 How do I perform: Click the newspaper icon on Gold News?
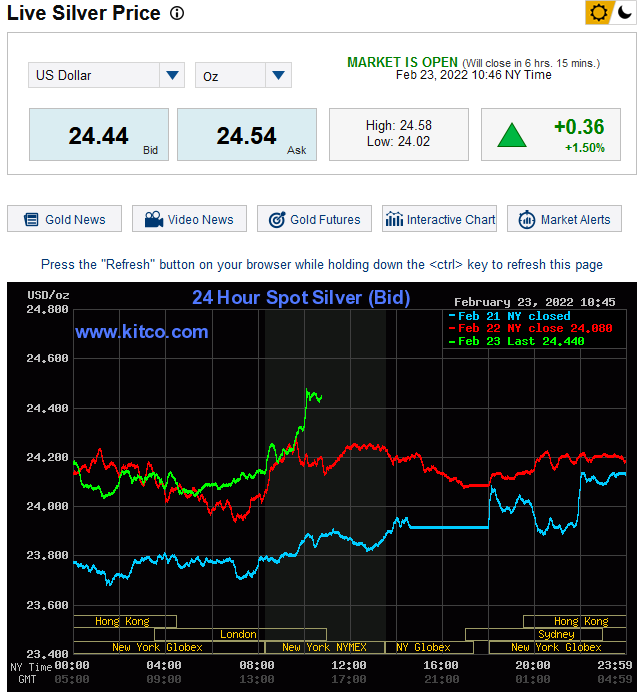tap(31, 219)
